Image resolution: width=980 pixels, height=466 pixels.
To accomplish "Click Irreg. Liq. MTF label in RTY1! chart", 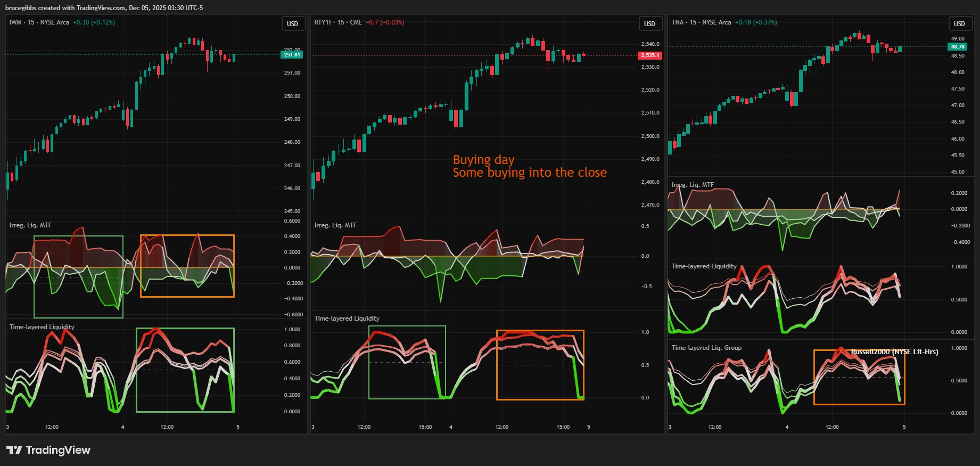I will [x=335, y=225].
